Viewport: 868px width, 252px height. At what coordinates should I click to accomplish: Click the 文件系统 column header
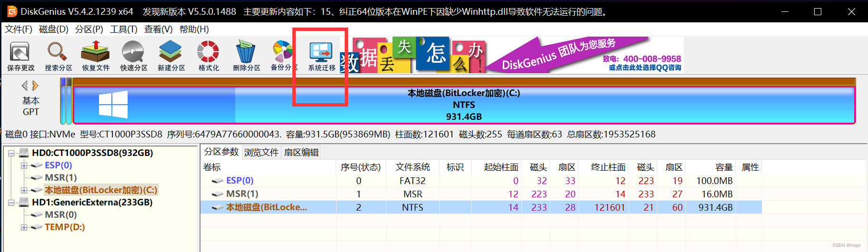(x=412, y=167)
